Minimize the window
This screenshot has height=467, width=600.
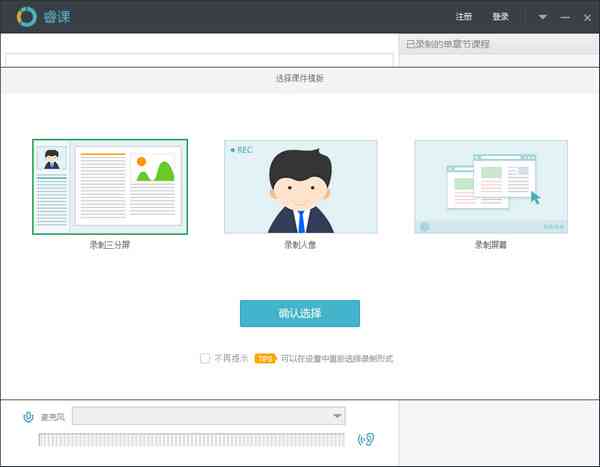tap(565, 18)
